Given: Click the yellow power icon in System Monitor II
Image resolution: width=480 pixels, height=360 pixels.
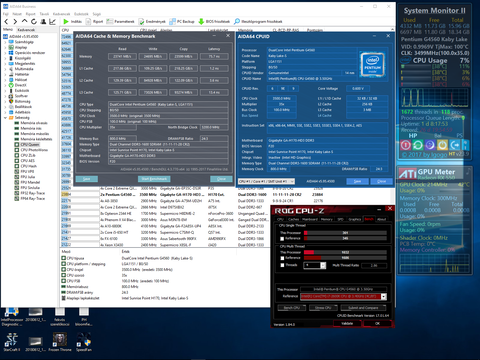Looking at the screenshot, I should click(x=442, y=145).
